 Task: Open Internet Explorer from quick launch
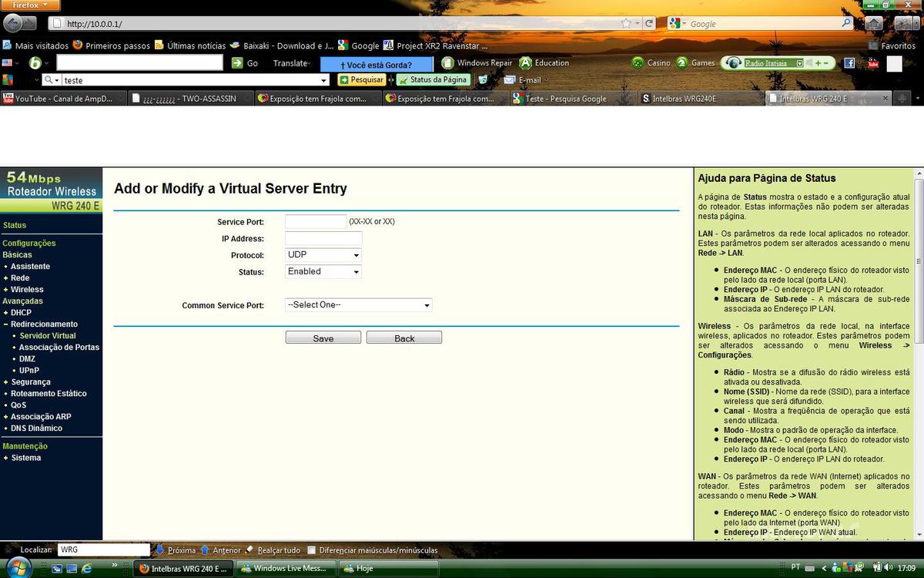(x=86, y=569)
